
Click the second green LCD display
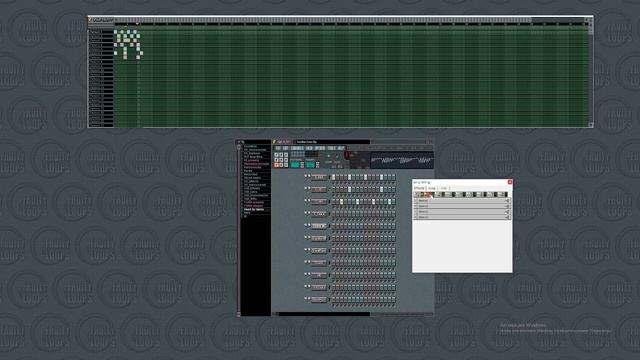[310, 165]
